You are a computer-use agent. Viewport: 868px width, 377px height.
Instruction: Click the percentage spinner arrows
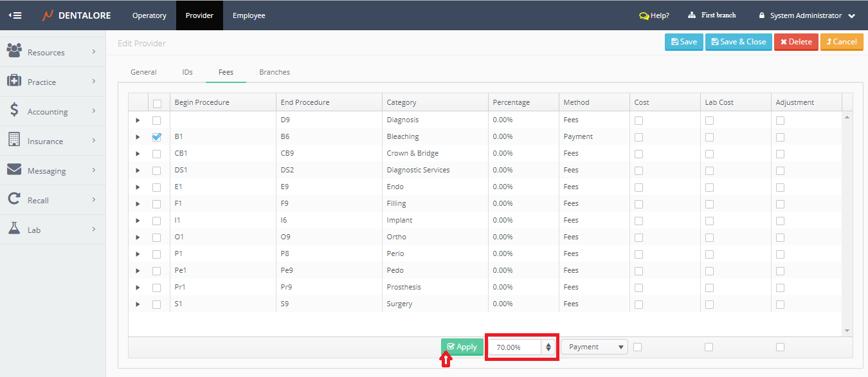coord(548,347)
